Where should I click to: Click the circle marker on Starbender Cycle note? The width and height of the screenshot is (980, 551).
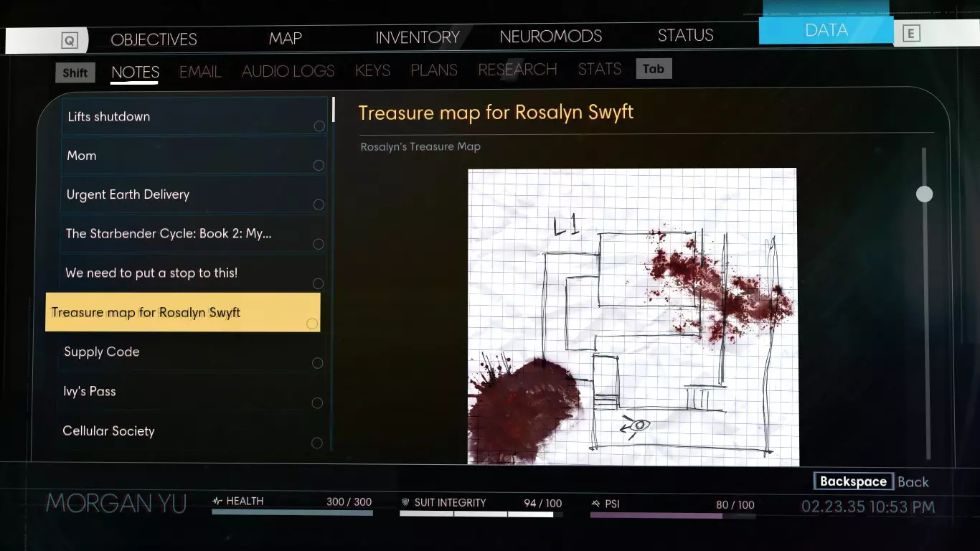(319, 244)
